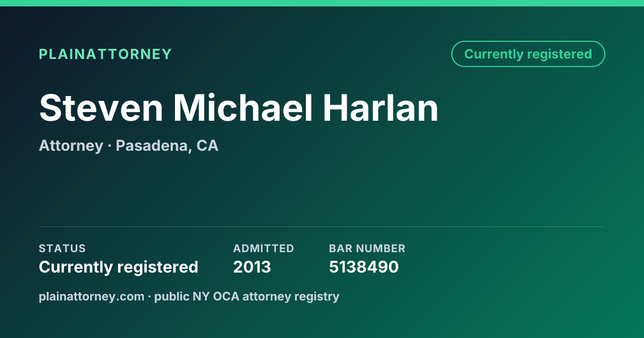
Task: Open the plainattorney.com footer link
Action: click(x=91, y=296)
